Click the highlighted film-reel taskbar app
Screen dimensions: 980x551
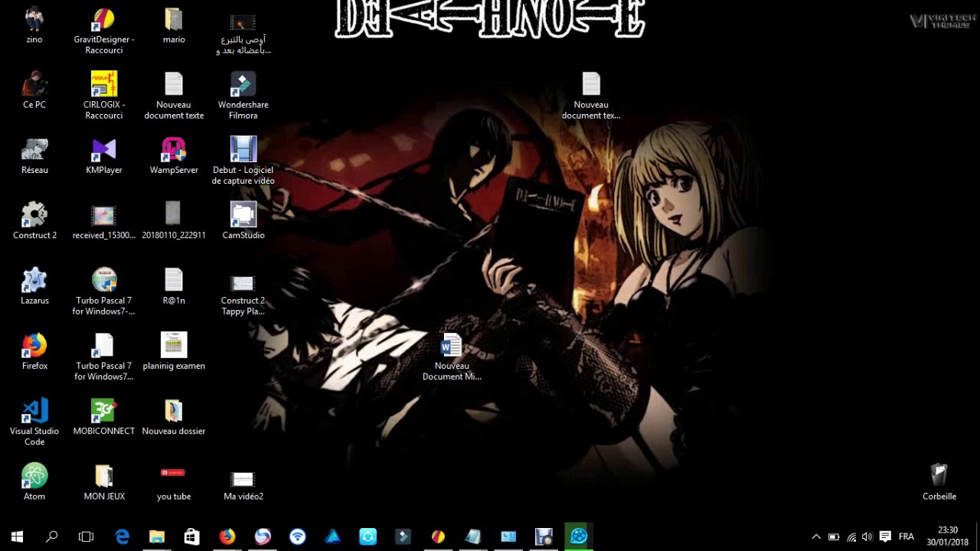pyautogui.click(x=579, y=536)
